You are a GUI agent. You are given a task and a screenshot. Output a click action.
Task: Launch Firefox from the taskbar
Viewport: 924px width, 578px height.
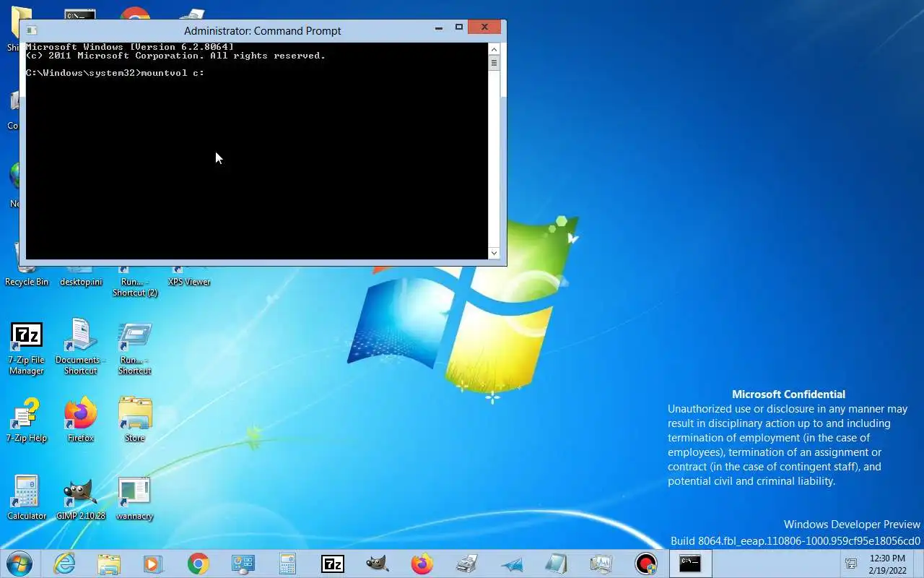[x=422, y=564]
